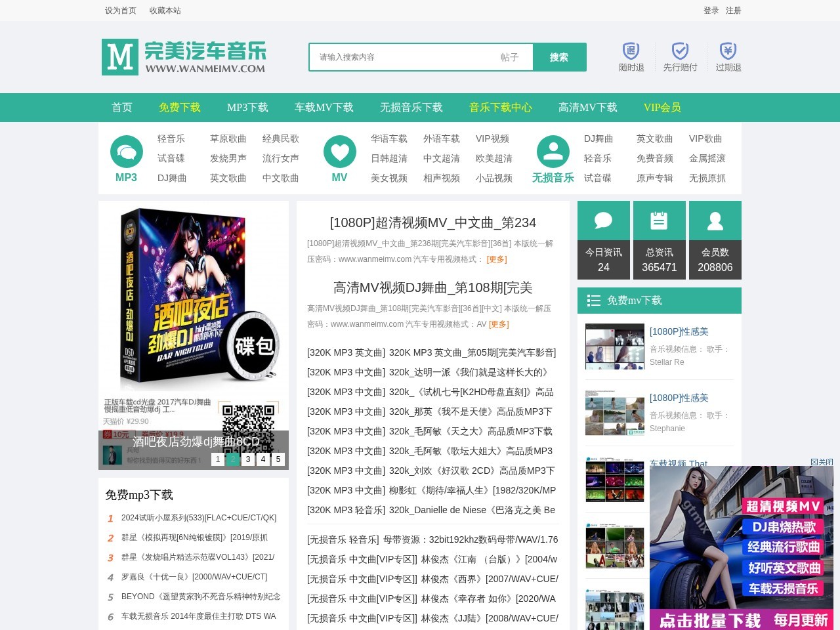Click the 过期退 refund icon
840x630 pixels.
tap(727, 51)
